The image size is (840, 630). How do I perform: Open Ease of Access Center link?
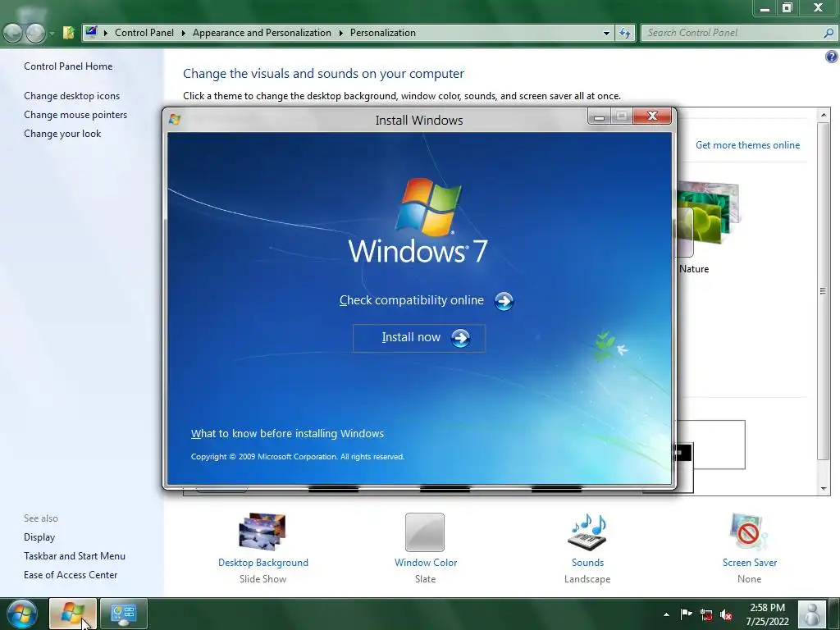point(71,575)
